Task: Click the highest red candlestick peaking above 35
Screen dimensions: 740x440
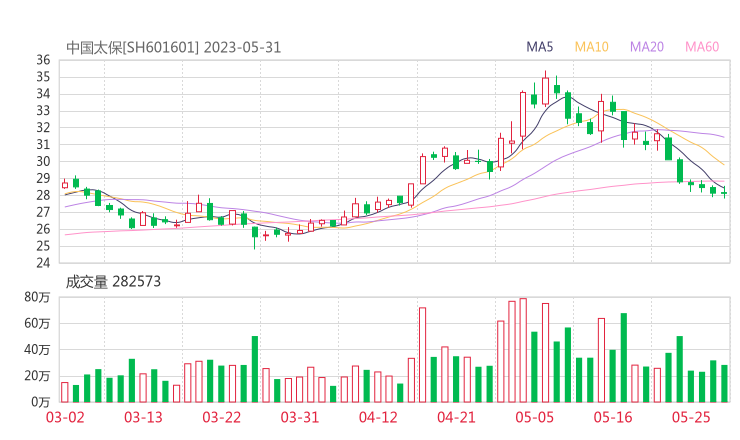Action: click(546, 91)
